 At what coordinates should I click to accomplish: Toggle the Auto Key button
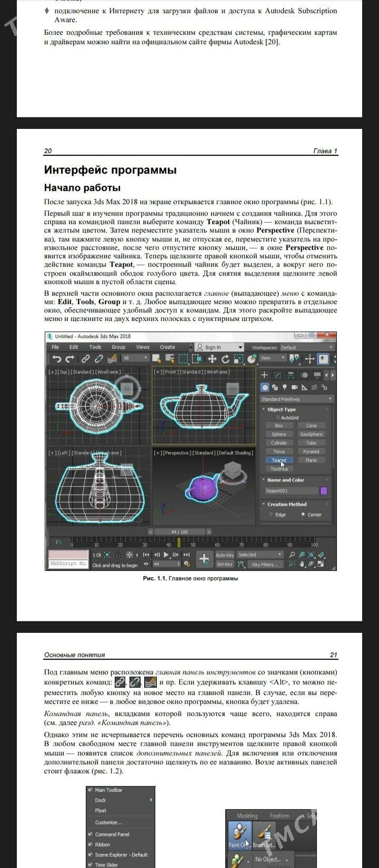click(224, 554)
